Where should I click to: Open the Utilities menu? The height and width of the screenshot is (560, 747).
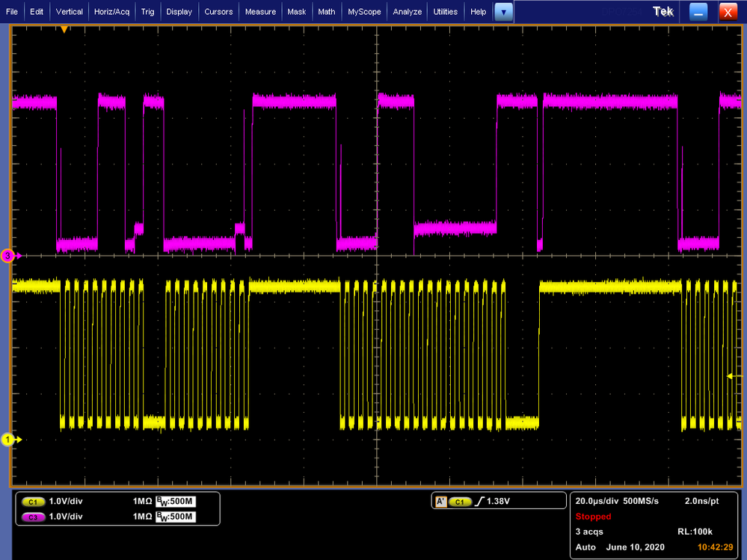445,11
